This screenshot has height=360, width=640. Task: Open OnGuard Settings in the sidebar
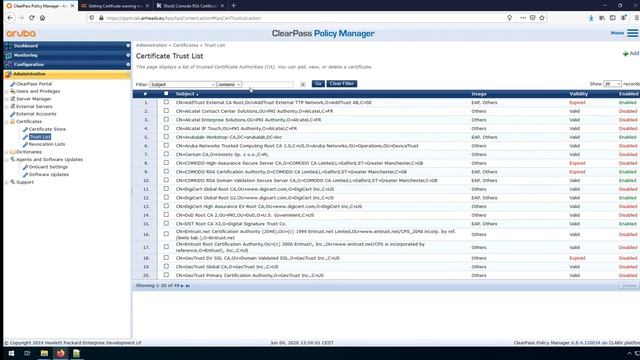(x=48, y=167)
